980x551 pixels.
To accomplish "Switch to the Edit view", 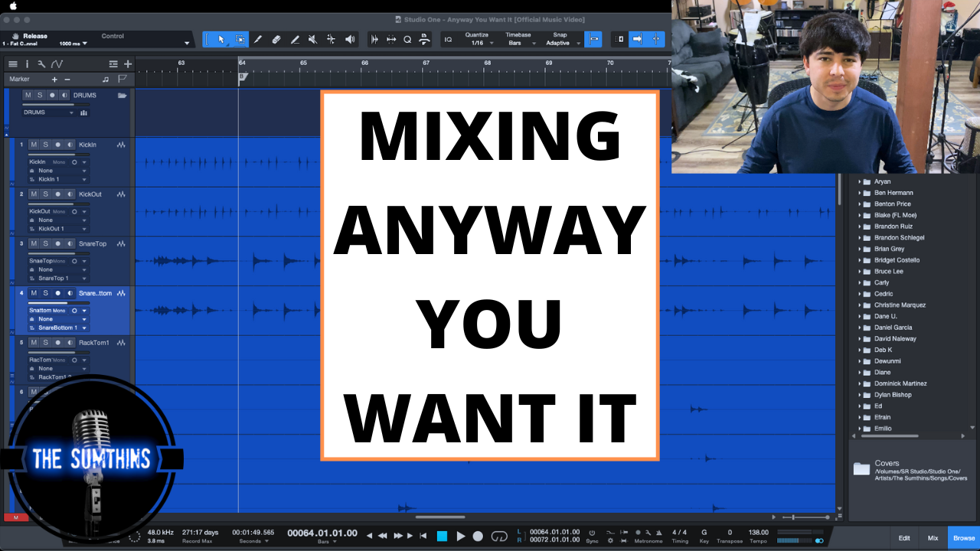I will 904,538.
